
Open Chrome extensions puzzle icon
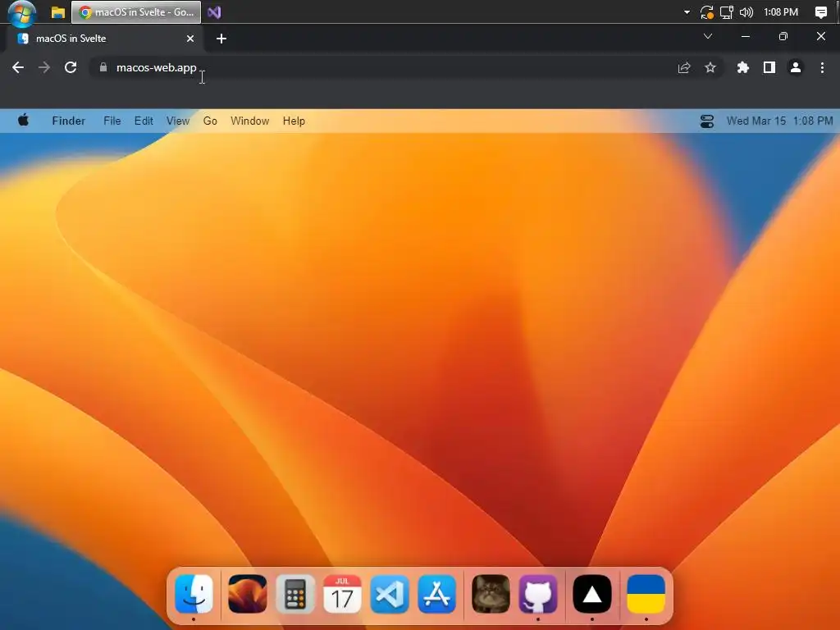[x=743, y=67]
